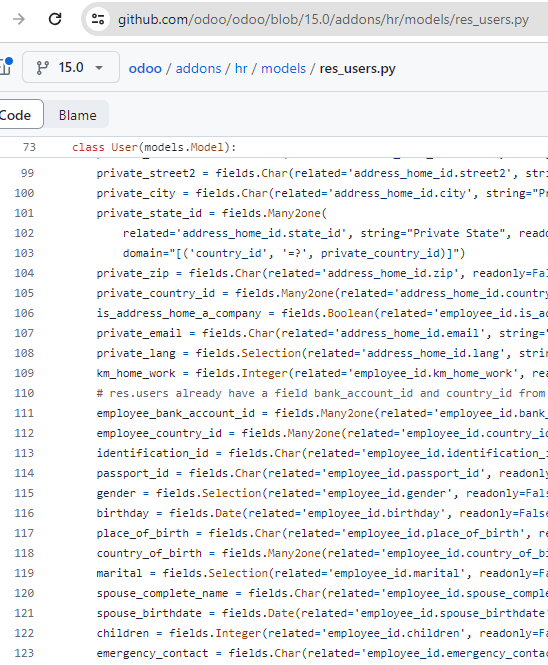Select line number 110 comment line
This screenshot has width=548, height=665.
24,393
